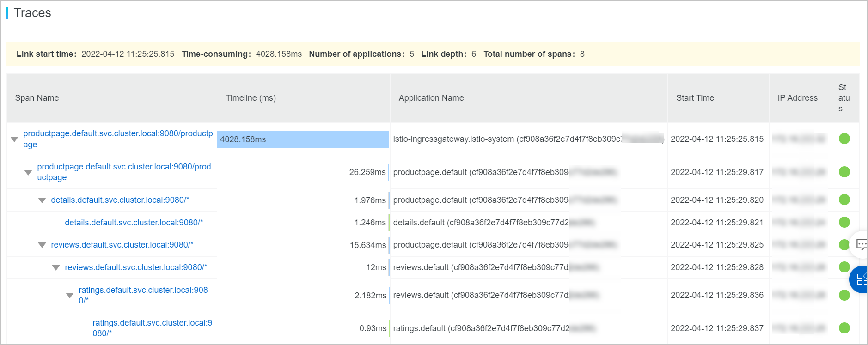The width and height of the screenshot is (868, 345).
Task: Click status dot for span started 11:25:29.836
Action: (844, 295)
